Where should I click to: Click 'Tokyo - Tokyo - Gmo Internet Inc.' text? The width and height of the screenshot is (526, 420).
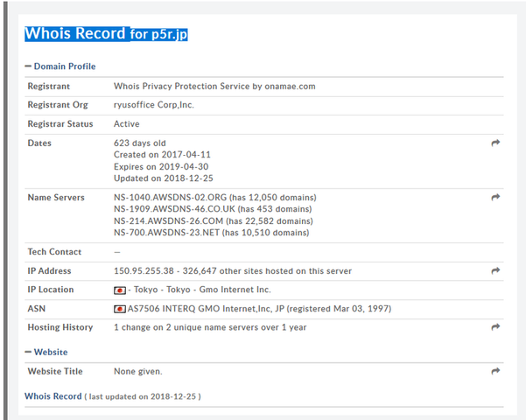(x=202, y=290)
